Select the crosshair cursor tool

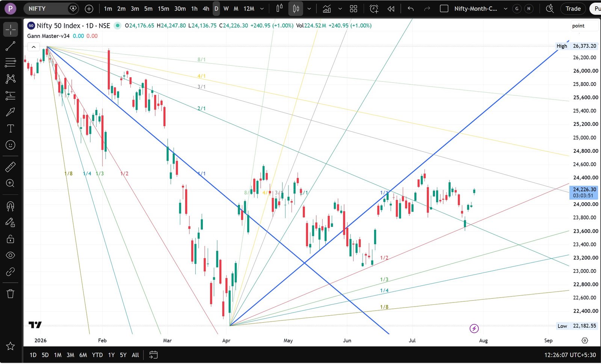tap(11, 29)
